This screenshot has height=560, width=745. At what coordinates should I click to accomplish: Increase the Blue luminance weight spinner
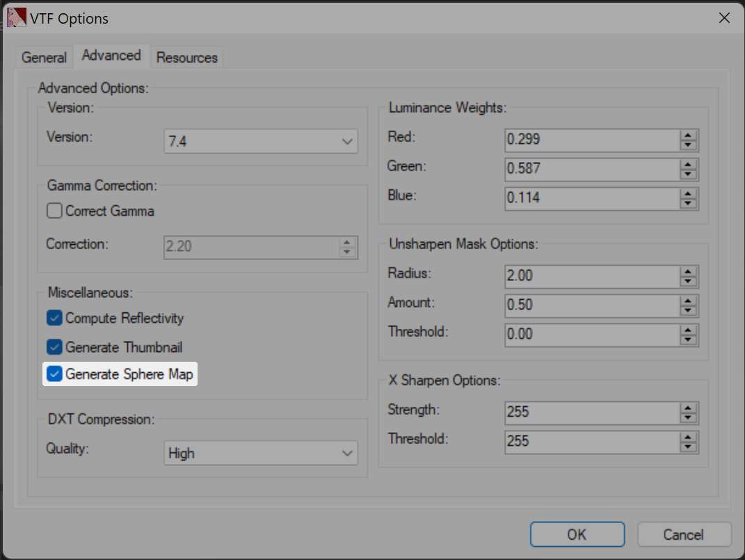coord(689,193)
